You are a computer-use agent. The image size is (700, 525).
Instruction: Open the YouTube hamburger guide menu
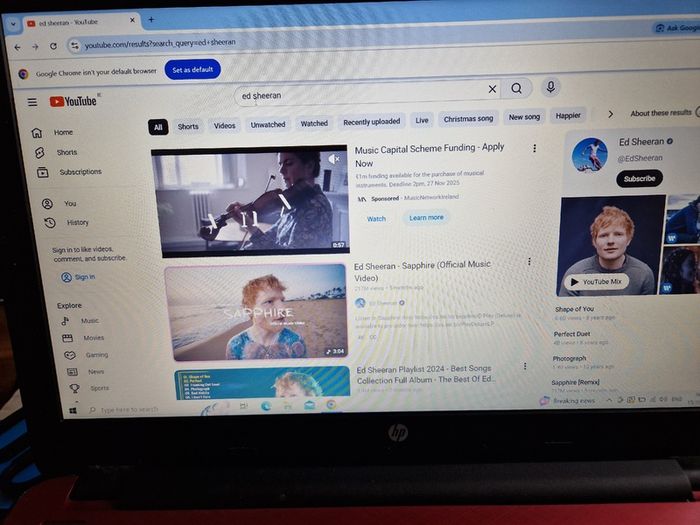(x=32, y=102)
